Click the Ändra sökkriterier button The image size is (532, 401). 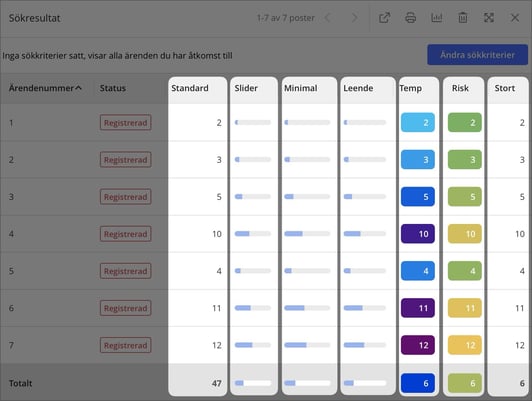coord(477,55)
